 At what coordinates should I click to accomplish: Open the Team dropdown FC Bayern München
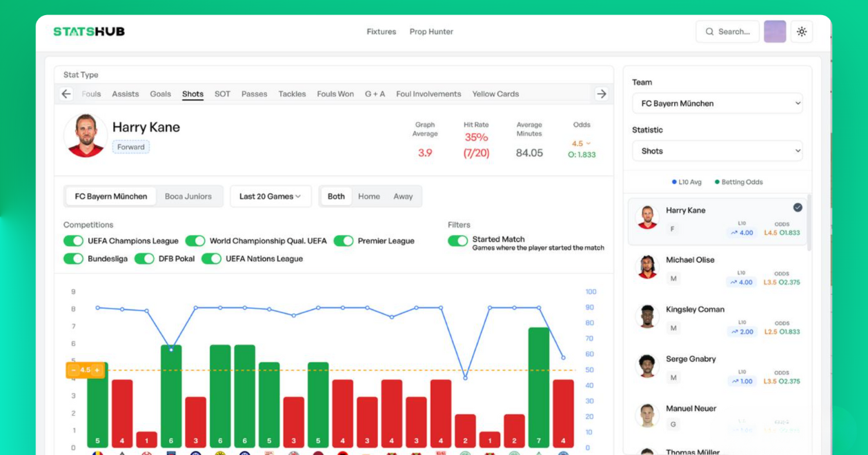click(718, 103)
